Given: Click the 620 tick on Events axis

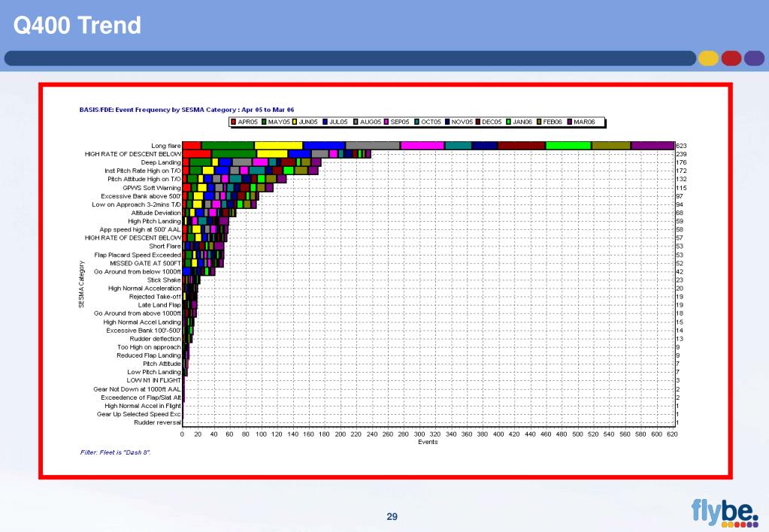Looking at the screenshot, I should click(x=672, y=434).
